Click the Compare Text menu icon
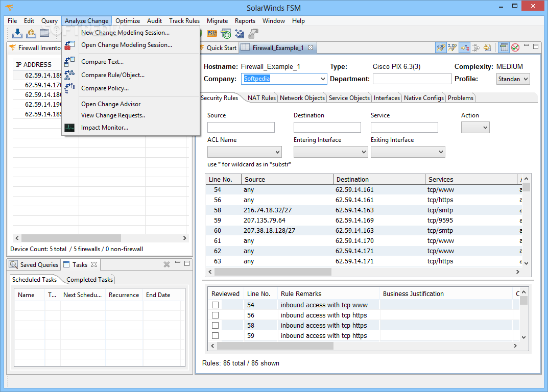548x392 pixels. (69, 62)
